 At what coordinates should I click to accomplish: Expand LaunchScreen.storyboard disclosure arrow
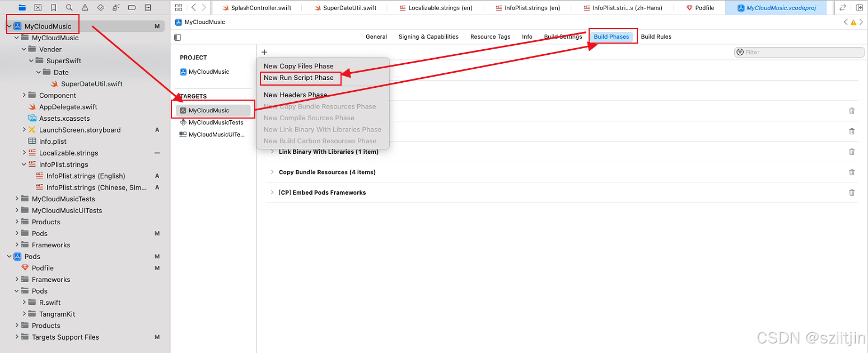tap(24, 130)
